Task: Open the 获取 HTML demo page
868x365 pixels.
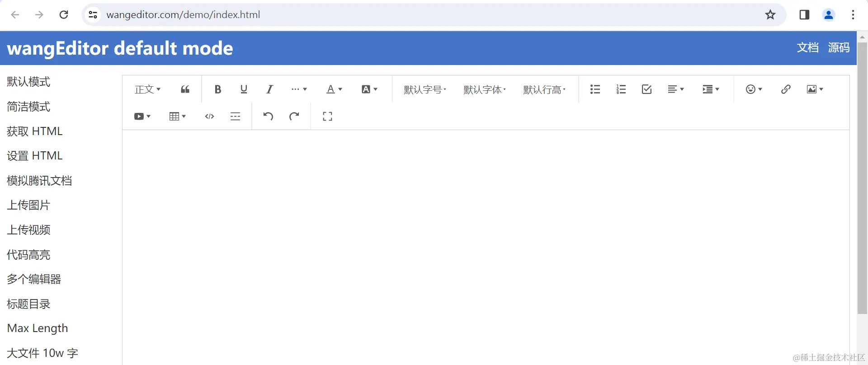Action: coord(35,131)
